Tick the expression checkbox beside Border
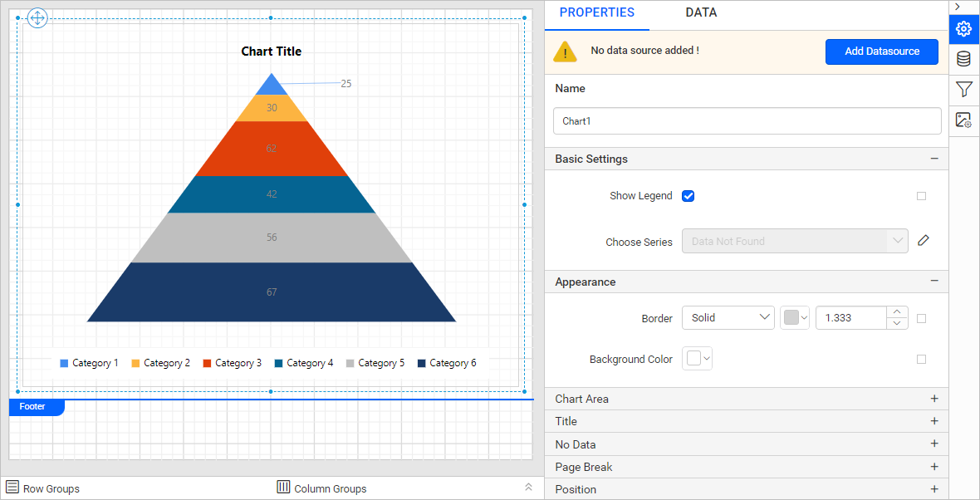Image resolution: width=980 pixels, height=500 pixels. point(921,318)
